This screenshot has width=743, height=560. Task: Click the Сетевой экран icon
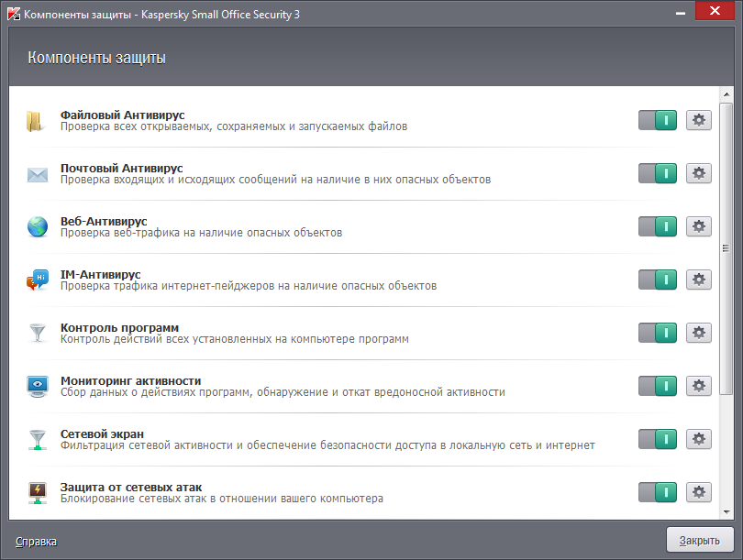tap(38, 439)
